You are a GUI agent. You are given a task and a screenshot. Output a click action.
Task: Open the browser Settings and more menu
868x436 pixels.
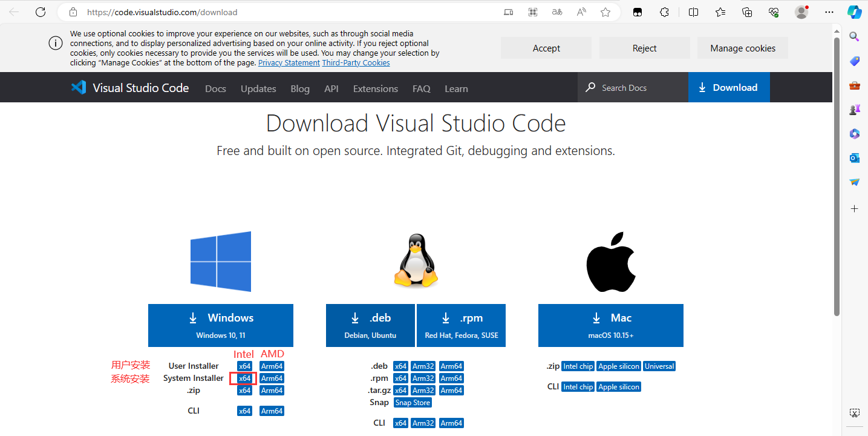click(x=829, y=12)
